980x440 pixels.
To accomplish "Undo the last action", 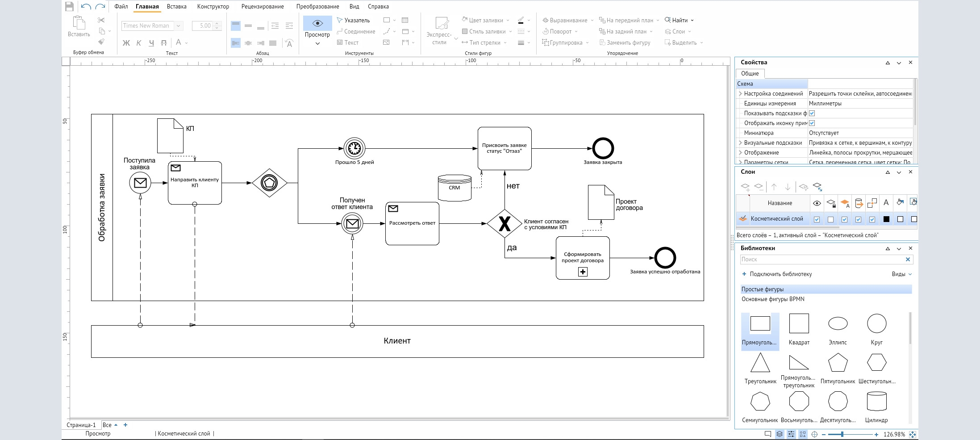I will point(86,6).
